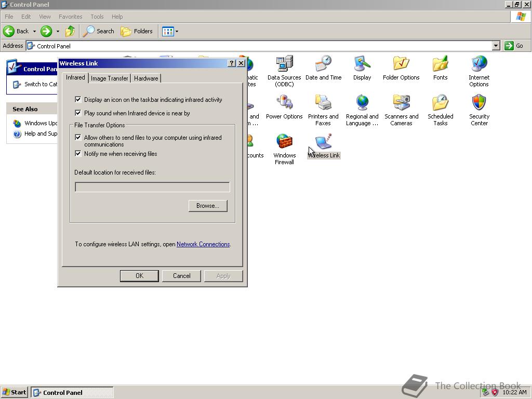Open the Back button history dropdown arrow

(x=34, y=31)
